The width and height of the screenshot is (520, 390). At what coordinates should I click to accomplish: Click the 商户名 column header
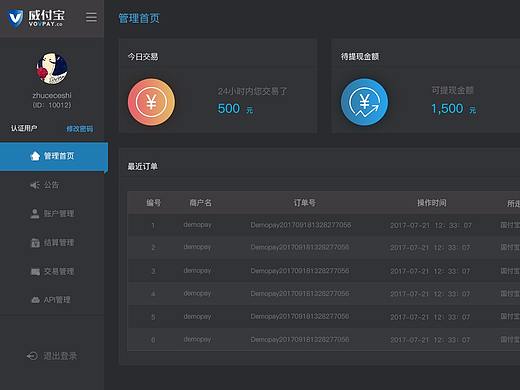coord(200,203)
